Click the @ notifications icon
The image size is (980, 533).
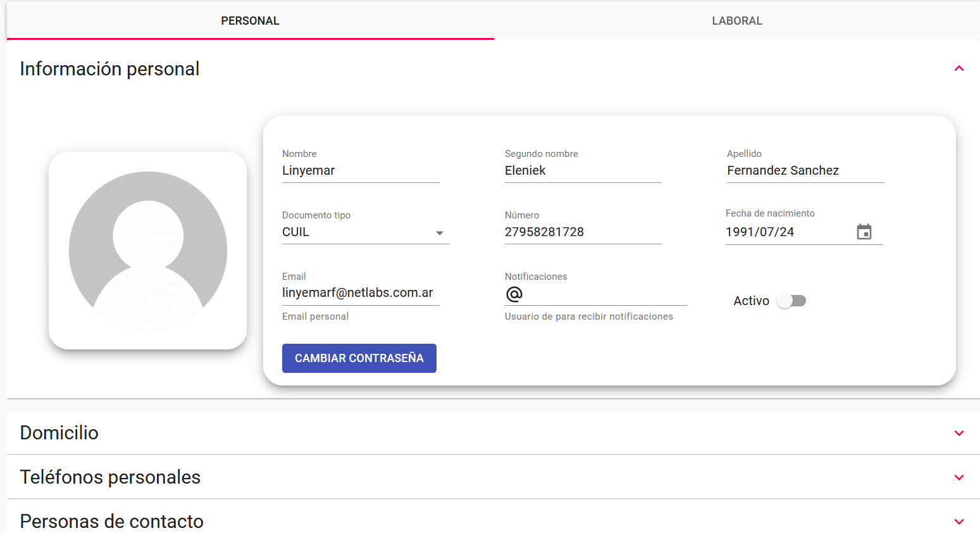[514, 294]
